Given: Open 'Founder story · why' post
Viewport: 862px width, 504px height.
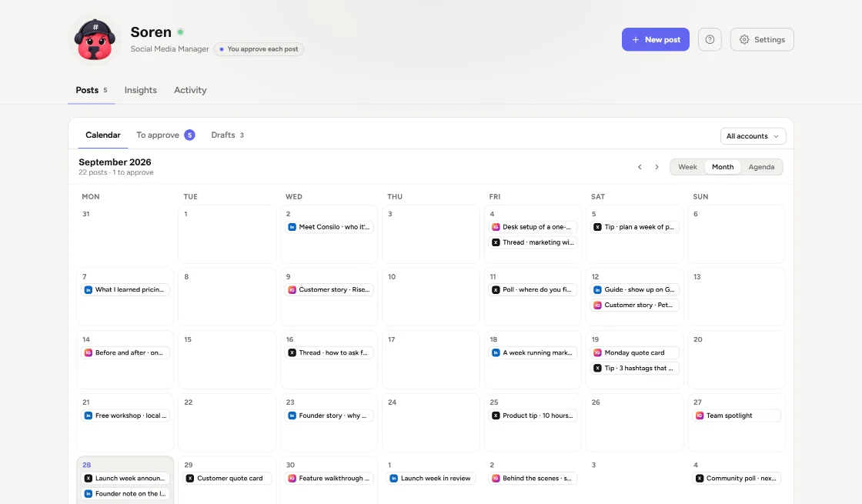Looking at the screenshot, I should (329, 416).
